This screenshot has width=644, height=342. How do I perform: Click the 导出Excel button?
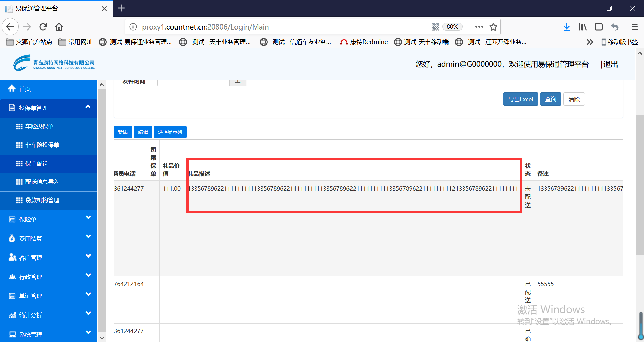tap(521, 99)
